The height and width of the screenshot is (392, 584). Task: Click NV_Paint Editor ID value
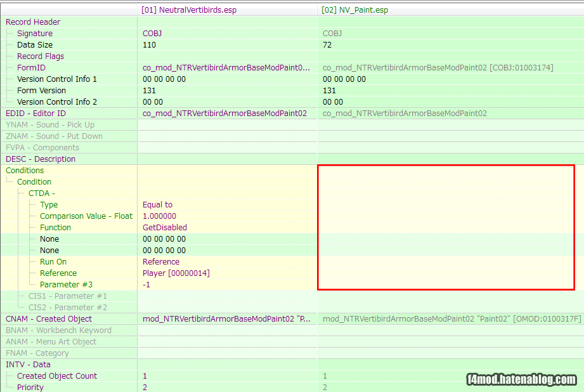point(405,114)
